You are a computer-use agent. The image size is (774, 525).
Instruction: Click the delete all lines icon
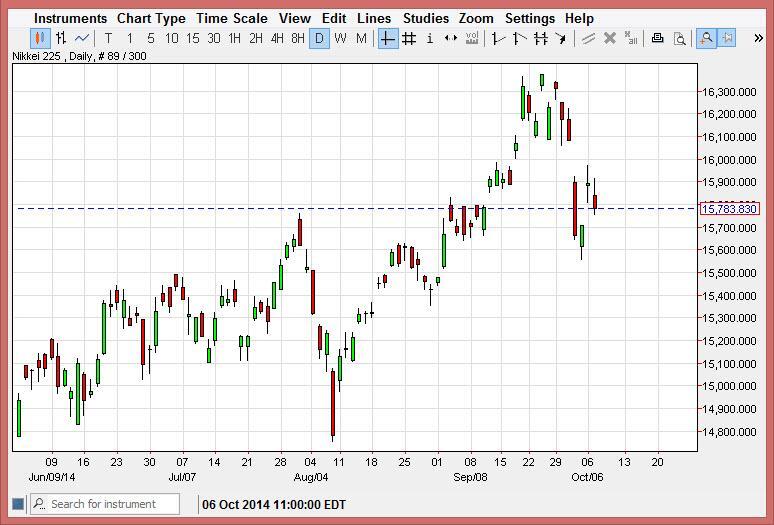click(631, 39)
